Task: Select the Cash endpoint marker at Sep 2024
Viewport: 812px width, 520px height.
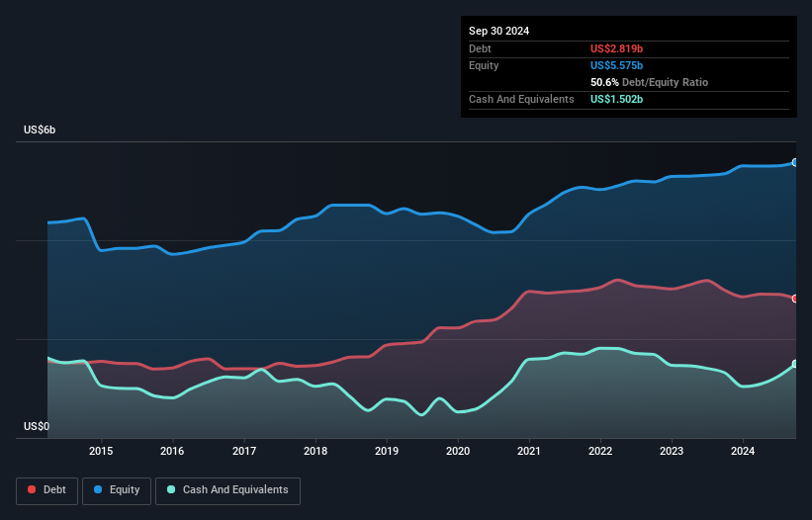Action: pyautogui.click(x=795, y=364)
